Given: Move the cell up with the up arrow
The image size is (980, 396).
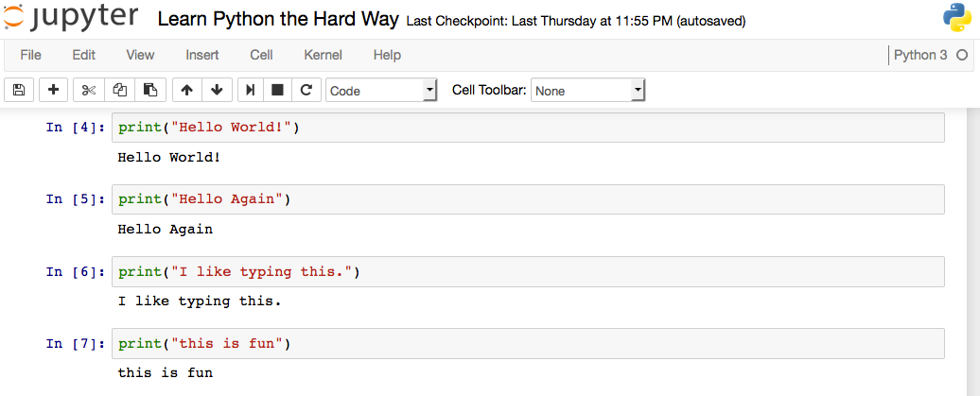Looking at the screenshot, I should (186, 90).
